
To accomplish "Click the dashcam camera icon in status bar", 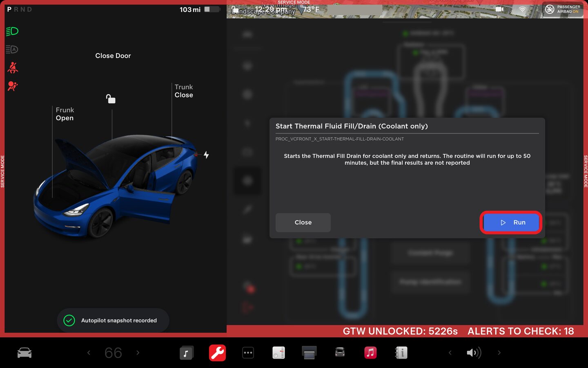I will coord(499,9).
